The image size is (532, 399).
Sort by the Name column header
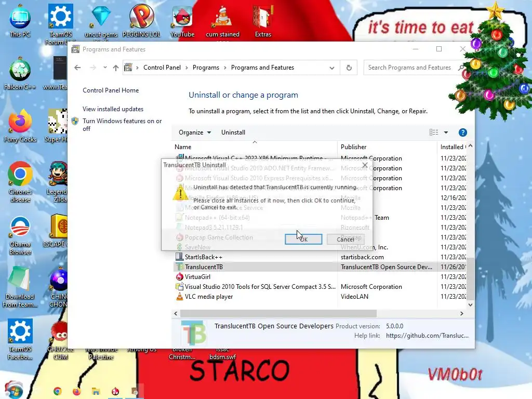183,147
